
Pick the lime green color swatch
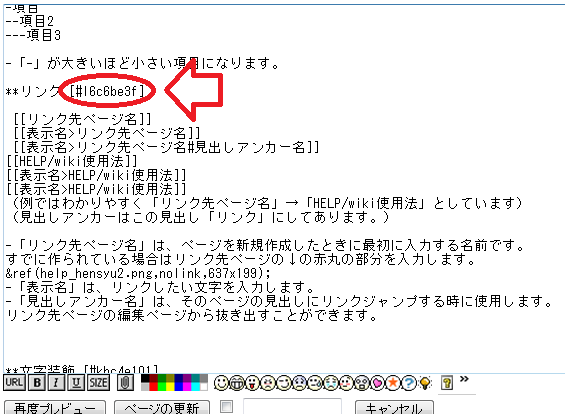(162, 387)
